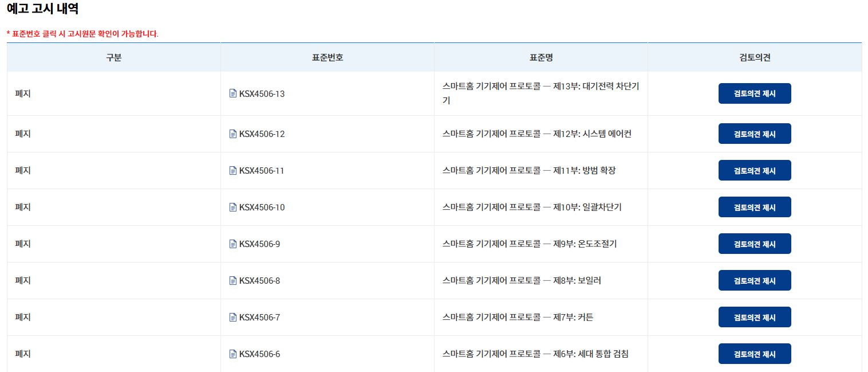868x372 pixels.
Task: Click the document icon beside KSX4506-11
Action: (232, 170)
